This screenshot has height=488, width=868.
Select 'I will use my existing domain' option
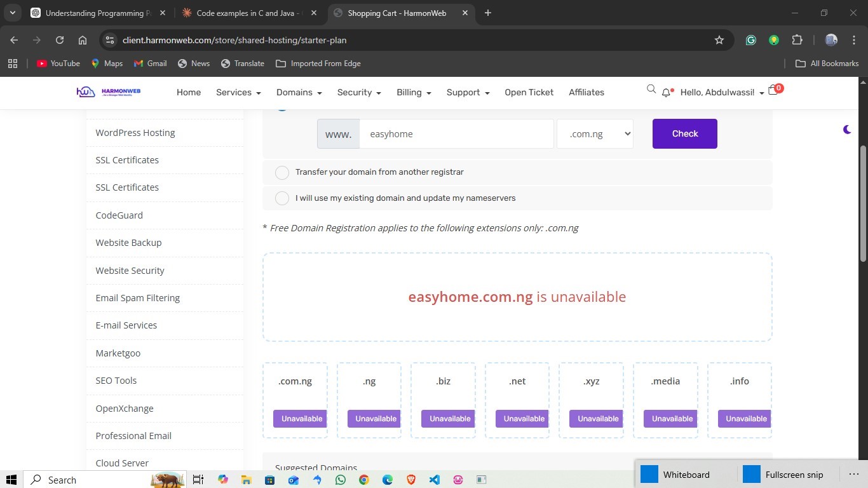282,199
